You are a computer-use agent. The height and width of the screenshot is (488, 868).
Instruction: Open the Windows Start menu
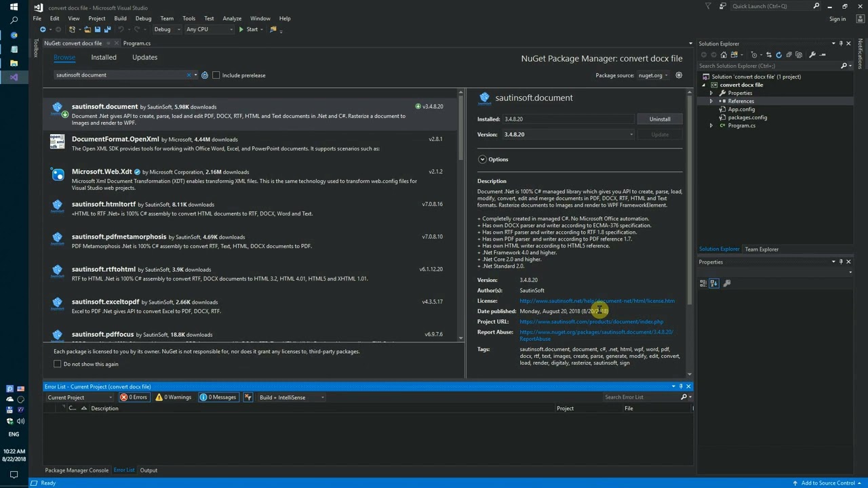coord(14,7)
